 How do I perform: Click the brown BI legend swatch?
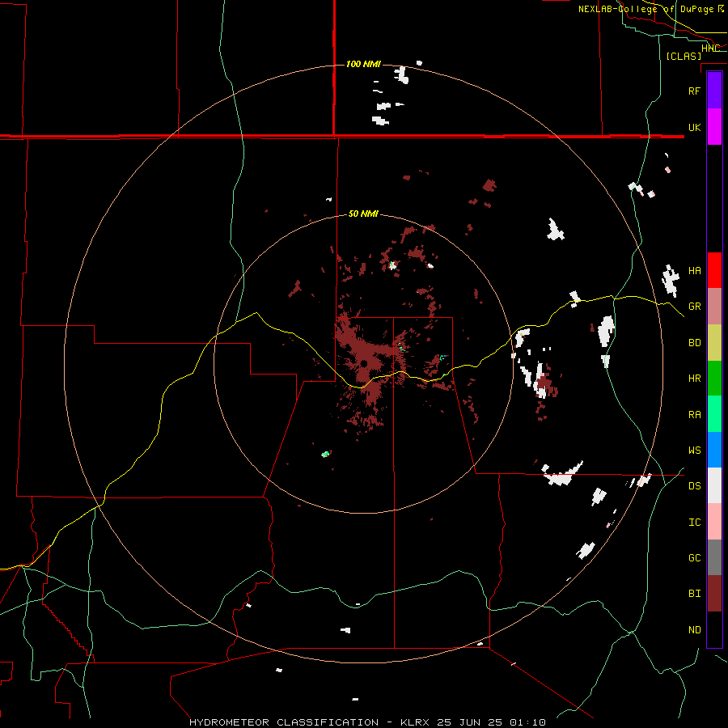click(x=714, y=594)
